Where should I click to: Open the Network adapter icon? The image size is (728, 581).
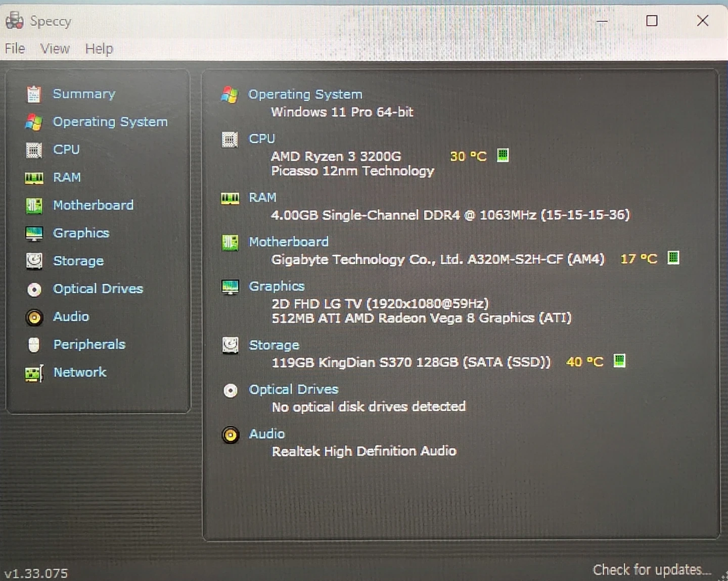[34, 373]
